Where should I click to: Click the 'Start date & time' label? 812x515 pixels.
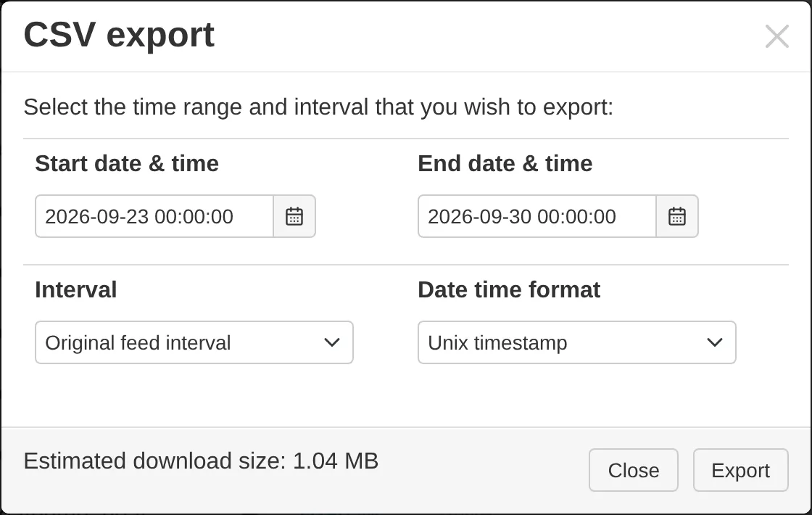pos(127,164)
